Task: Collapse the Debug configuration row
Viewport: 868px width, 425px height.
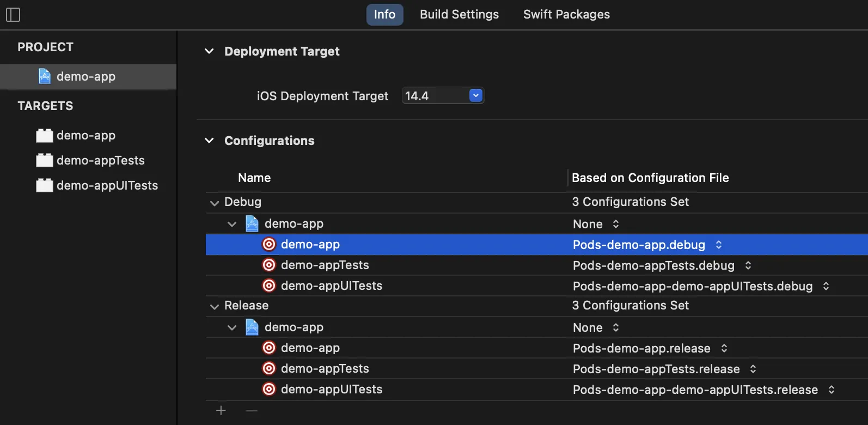Action: (x=215, y=203)
